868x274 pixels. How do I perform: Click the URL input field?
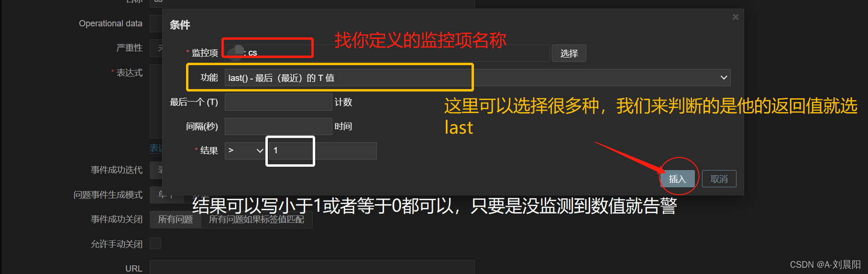click(x=312, y=268)
